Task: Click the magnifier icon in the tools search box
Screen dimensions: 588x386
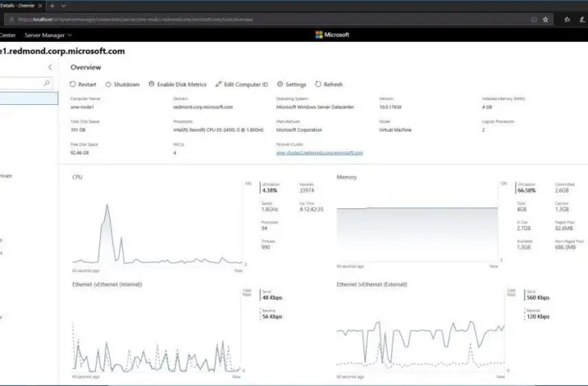Action: point(47,83)
